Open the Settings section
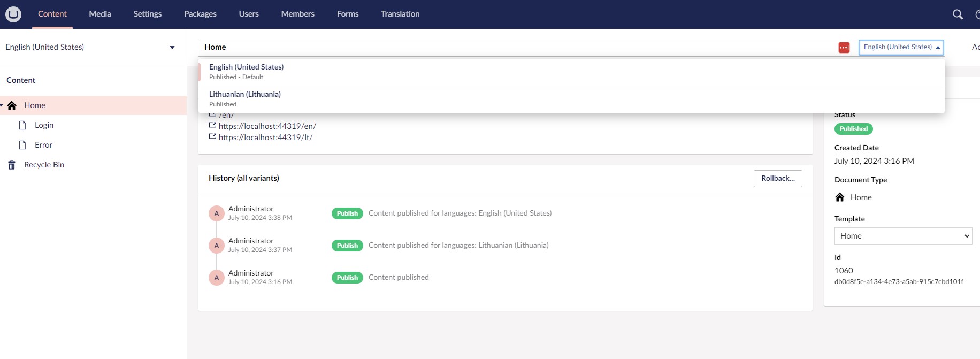The height and width of the screenshot is (359, 980). point(147,14)
